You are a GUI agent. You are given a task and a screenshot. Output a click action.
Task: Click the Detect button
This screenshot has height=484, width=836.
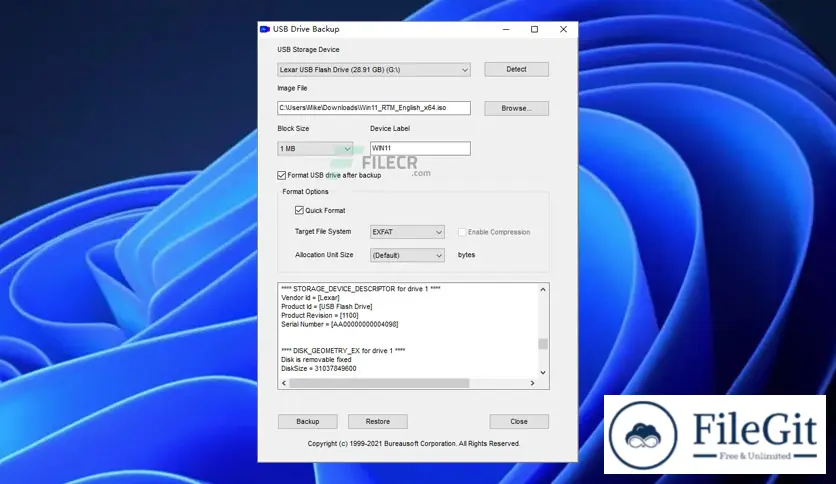click(x=516, y=69)
